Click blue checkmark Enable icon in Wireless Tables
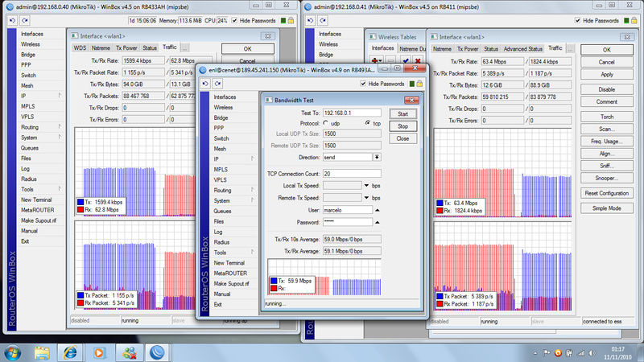Viewport: 644px width, 362px height. coord(406,60)
